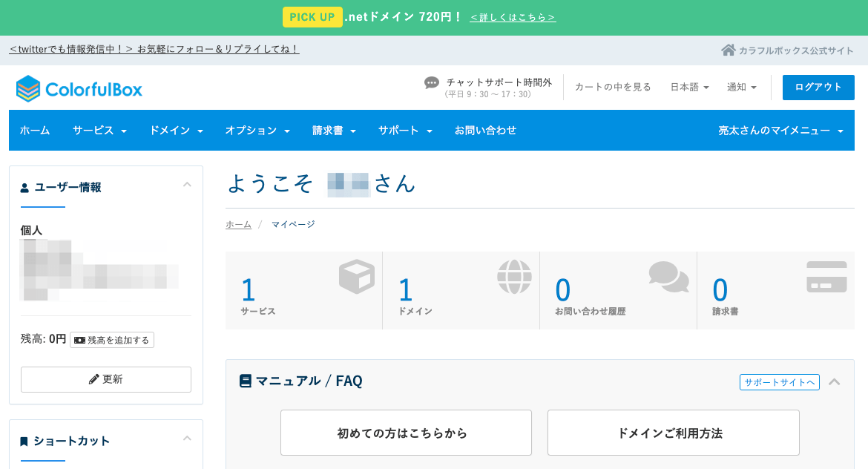
Task: Click the ColorfulBox logo
Action: [x=79, y=89]
